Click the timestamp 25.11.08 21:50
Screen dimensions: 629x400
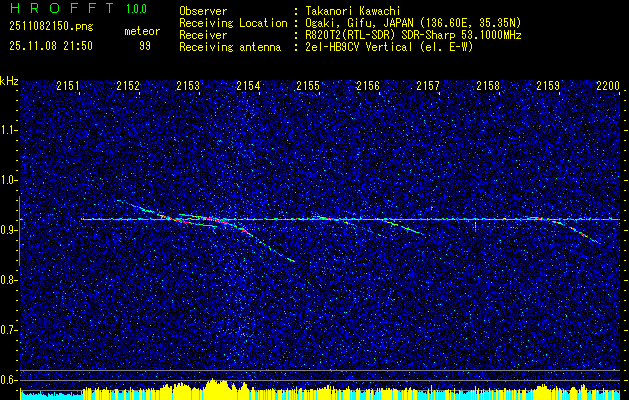51,46
